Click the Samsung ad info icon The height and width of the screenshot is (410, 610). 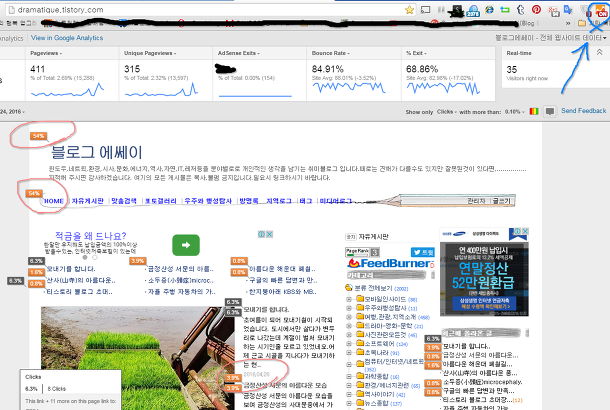[x=518, y=231]
